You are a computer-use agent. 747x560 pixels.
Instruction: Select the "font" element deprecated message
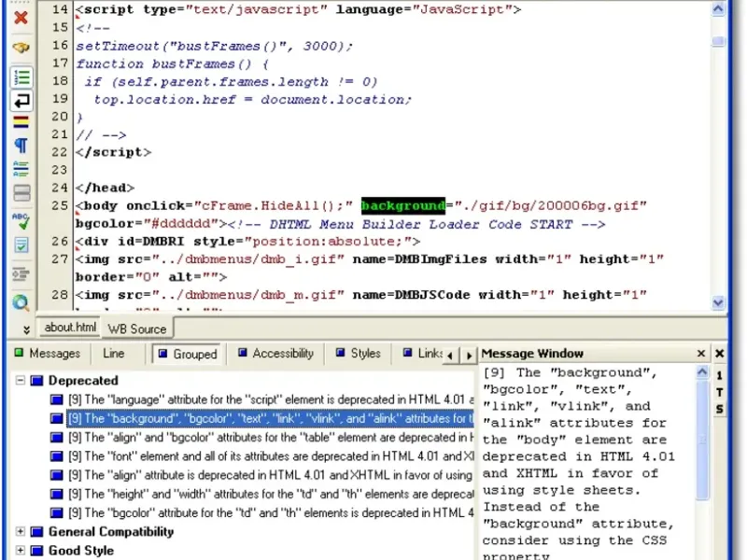click(x=271, y=456)
